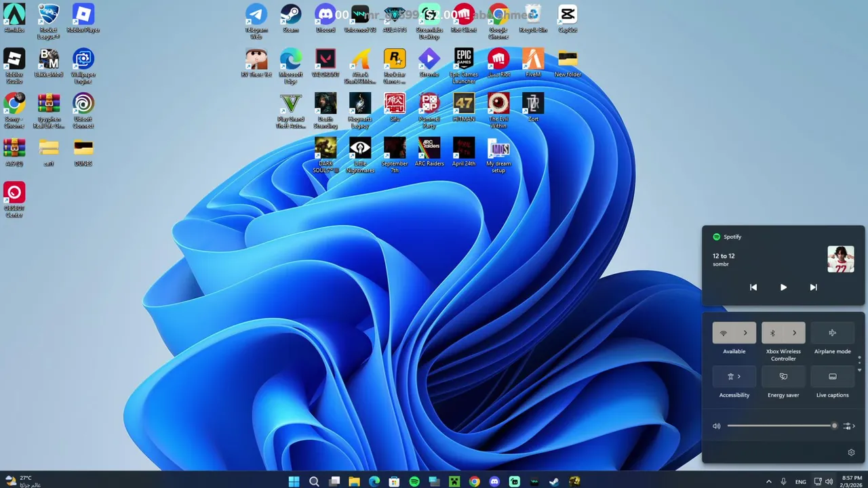This screenshot has height=488, width=868.
Task: Select the Microsoft Edge desktop shortcut
Action: tap(291, 66)
